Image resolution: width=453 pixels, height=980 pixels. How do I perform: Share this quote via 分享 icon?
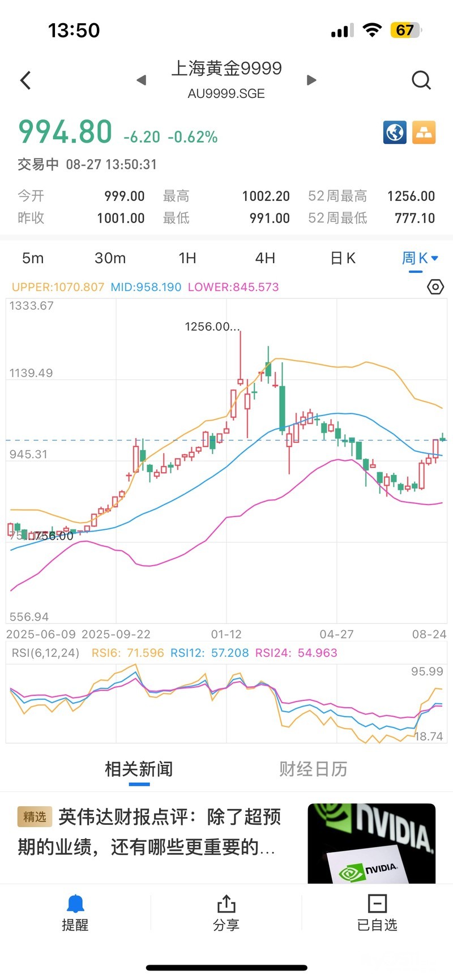226,913
